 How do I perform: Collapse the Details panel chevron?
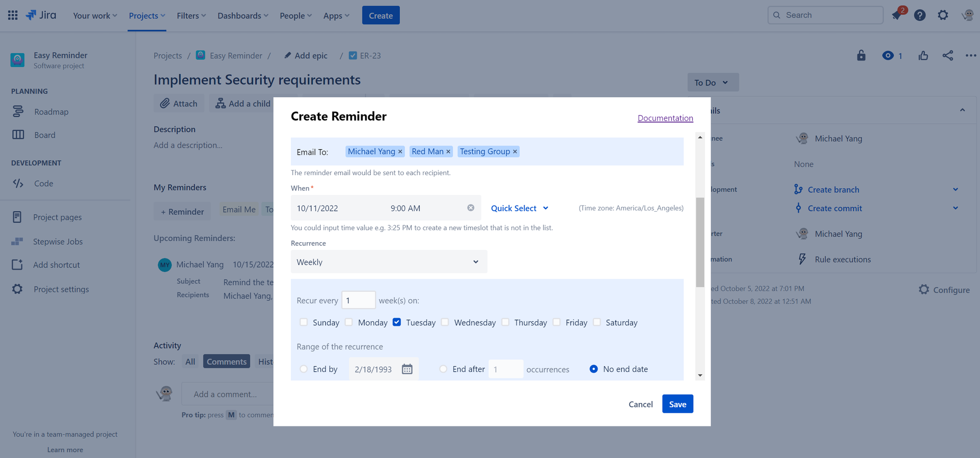[962, 110]
